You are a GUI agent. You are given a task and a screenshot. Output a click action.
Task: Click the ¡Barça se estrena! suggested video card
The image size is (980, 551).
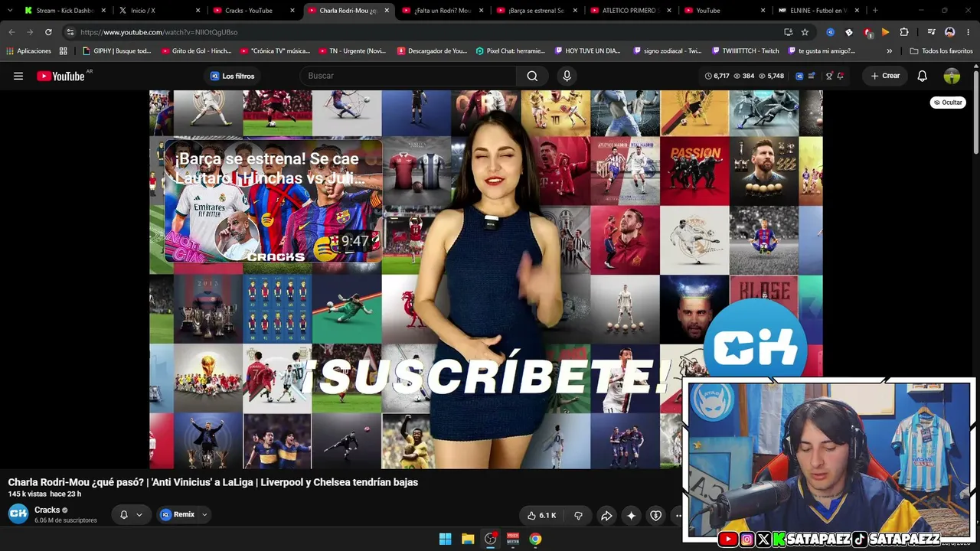(273, 201)
